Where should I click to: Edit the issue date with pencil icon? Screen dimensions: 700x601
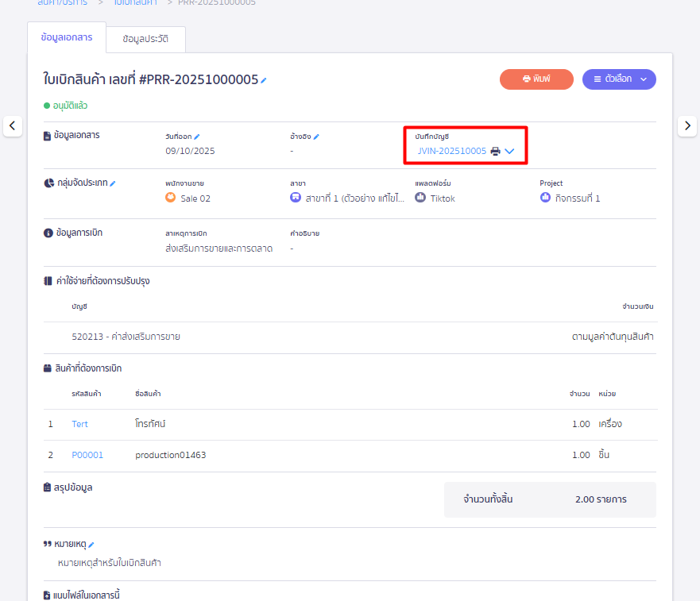[197, 137]
